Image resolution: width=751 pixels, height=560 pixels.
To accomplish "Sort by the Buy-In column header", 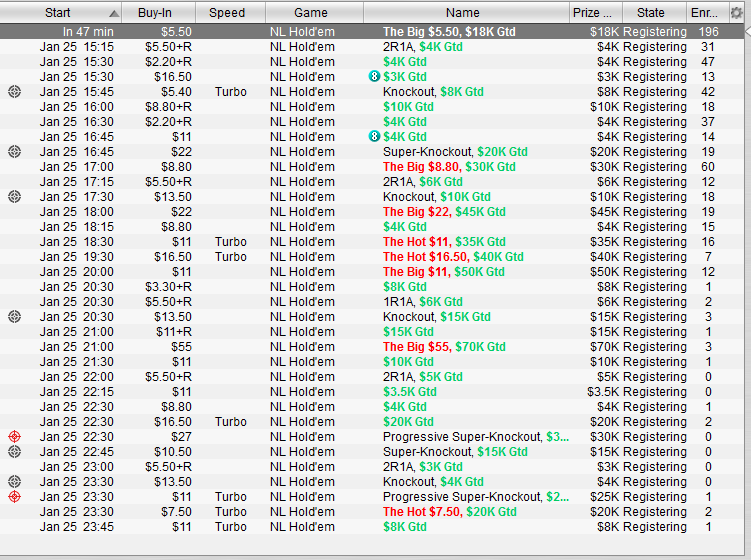I will [x=159, y=12].
